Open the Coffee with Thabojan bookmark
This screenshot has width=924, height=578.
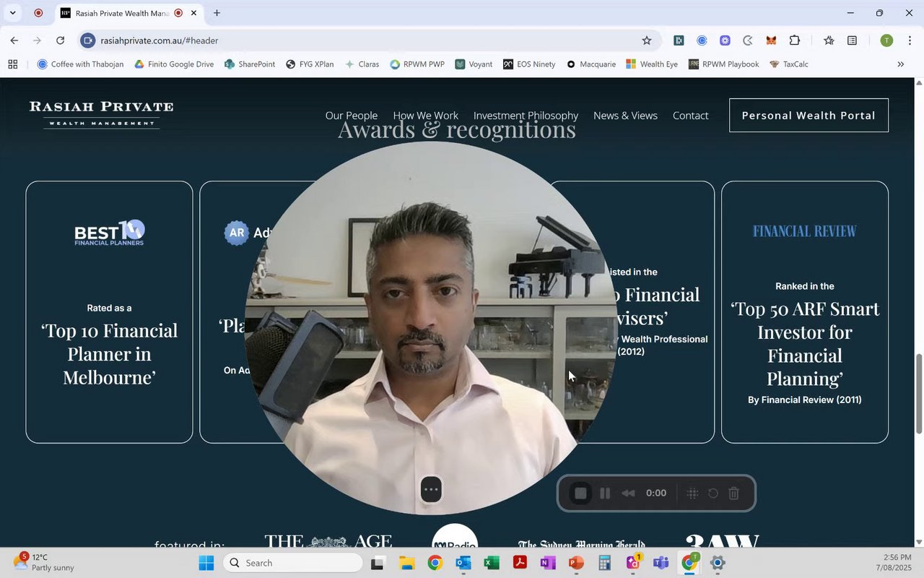tap(80, 64)
